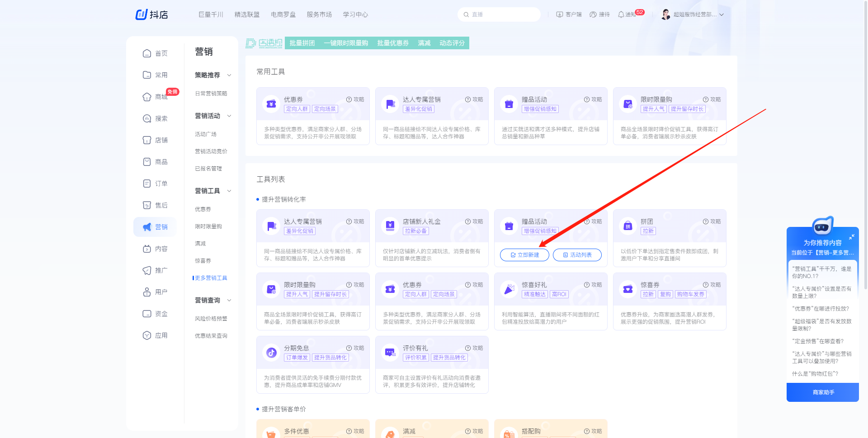868x438 pixels.
Task: Open the account dropdown arrow
Action: click(x=722, y=14)
